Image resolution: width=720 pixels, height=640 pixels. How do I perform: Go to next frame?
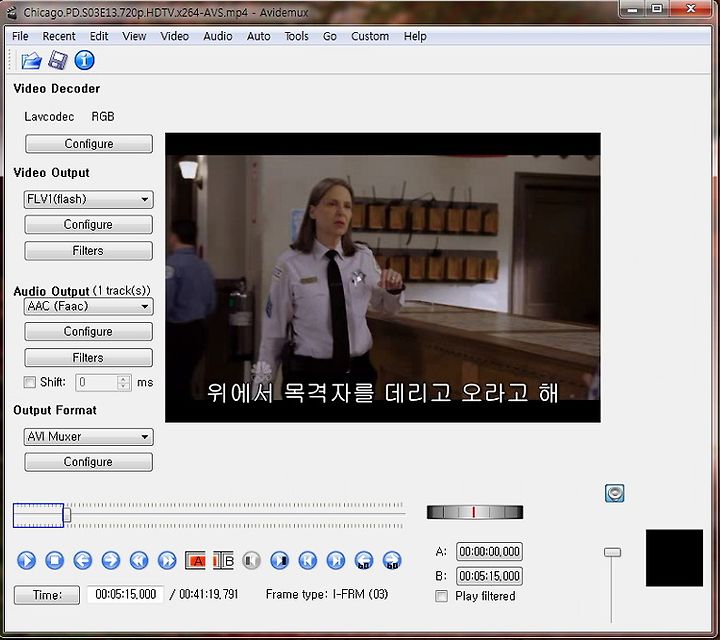[x=111, y=561]
